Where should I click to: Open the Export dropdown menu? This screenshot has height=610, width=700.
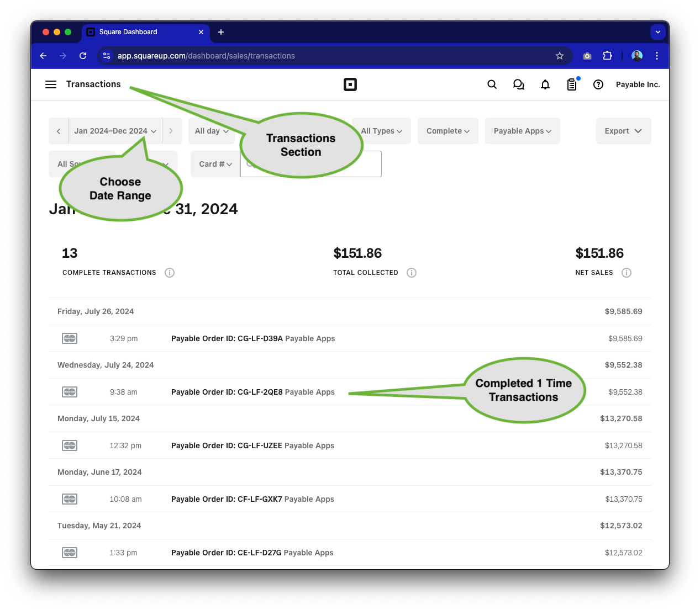click(623, 131)
